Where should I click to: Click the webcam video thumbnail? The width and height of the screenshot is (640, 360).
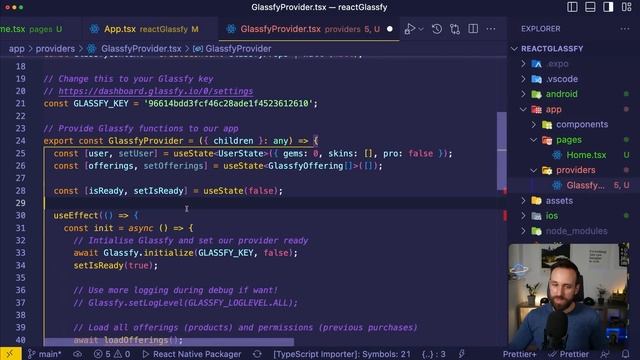(569, 296)
